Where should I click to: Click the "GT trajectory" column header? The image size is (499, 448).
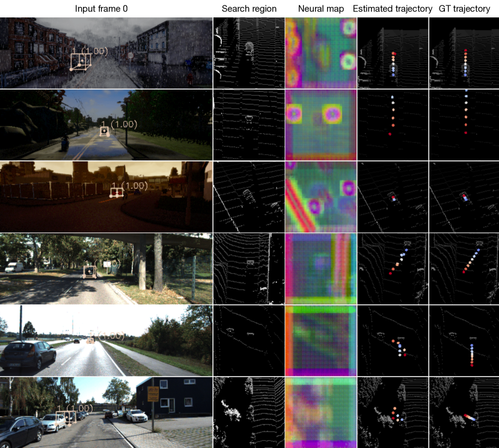464,8
